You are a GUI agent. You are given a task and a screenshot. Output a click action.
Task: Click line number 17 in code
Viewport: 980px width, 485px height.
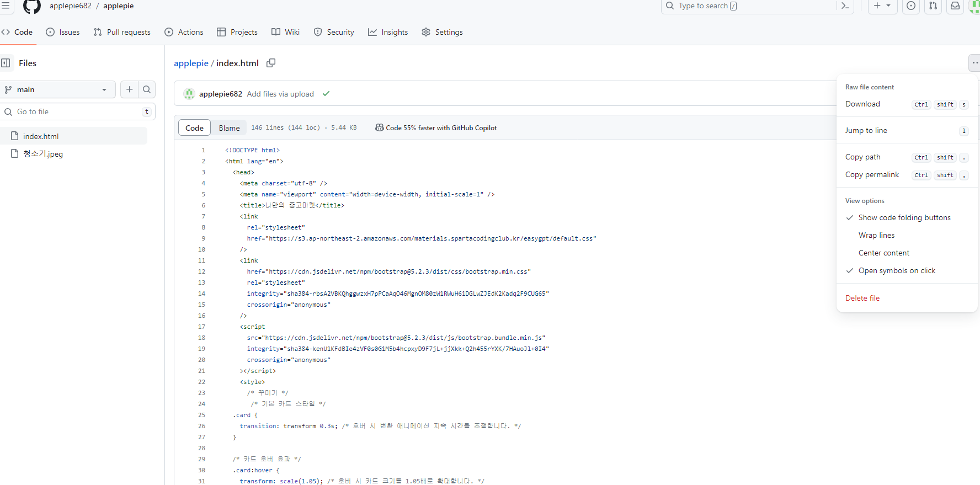point(201,327)
